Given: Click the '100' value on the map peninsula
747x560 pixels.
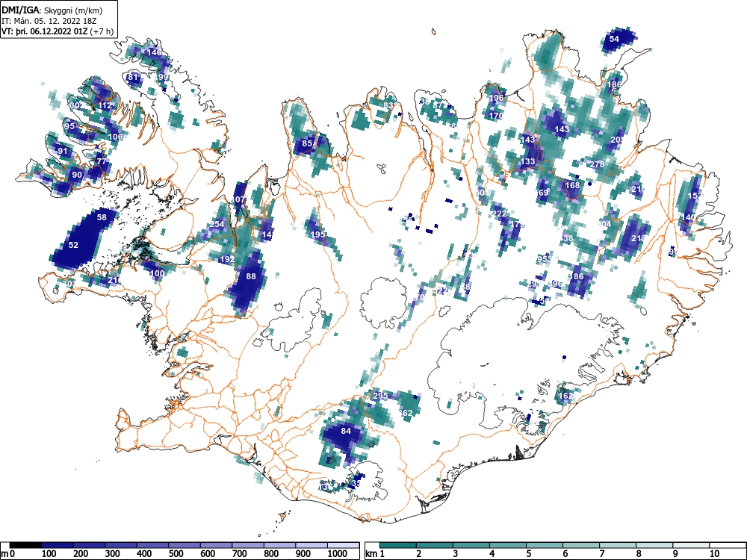Looking at the screenshot, I should 157,273.
